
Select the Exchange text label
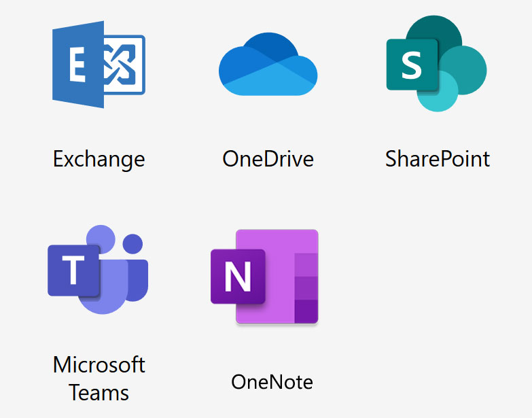[x=99, y=159]
